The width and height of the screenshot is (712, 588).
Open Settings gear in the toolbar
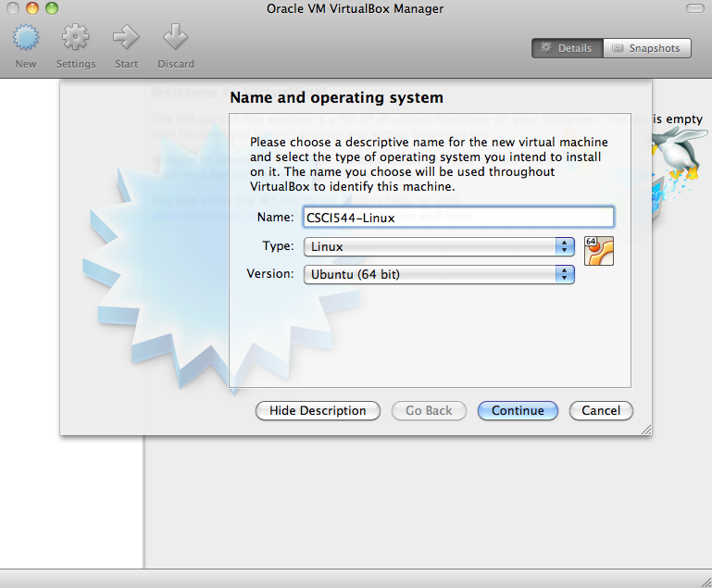[75, 37]
